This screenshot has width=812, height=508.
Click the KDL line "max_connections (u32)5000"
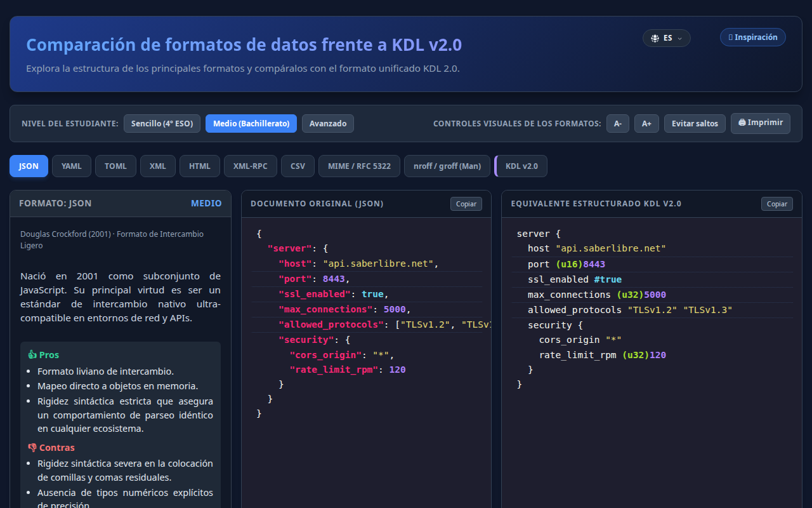click(x=597, y=295)
